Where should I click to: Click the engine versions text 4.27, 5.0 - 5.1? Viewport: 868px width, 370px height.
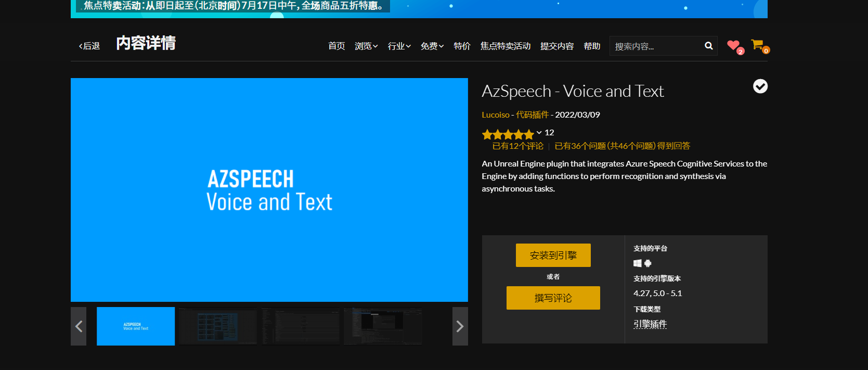click(657, 294)
